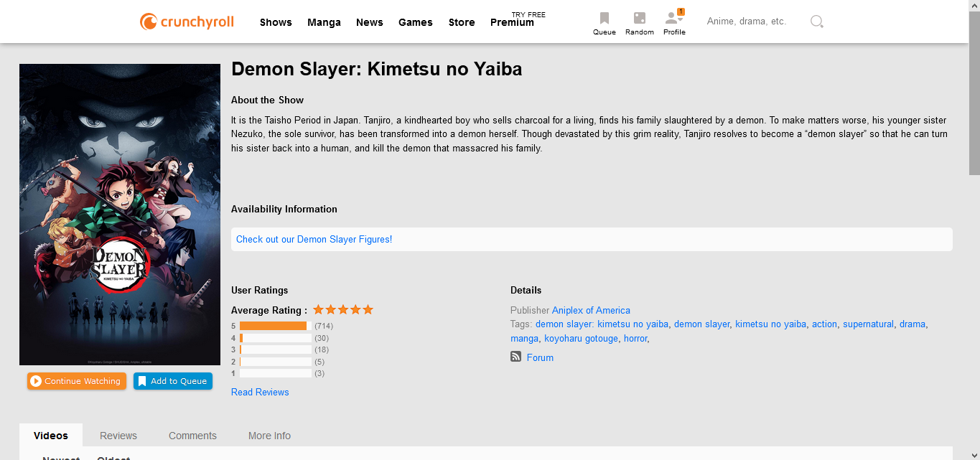Screen dimensions: 980x460
Task: Open the Profile icon with notification badge
Action: pos(674,17)
